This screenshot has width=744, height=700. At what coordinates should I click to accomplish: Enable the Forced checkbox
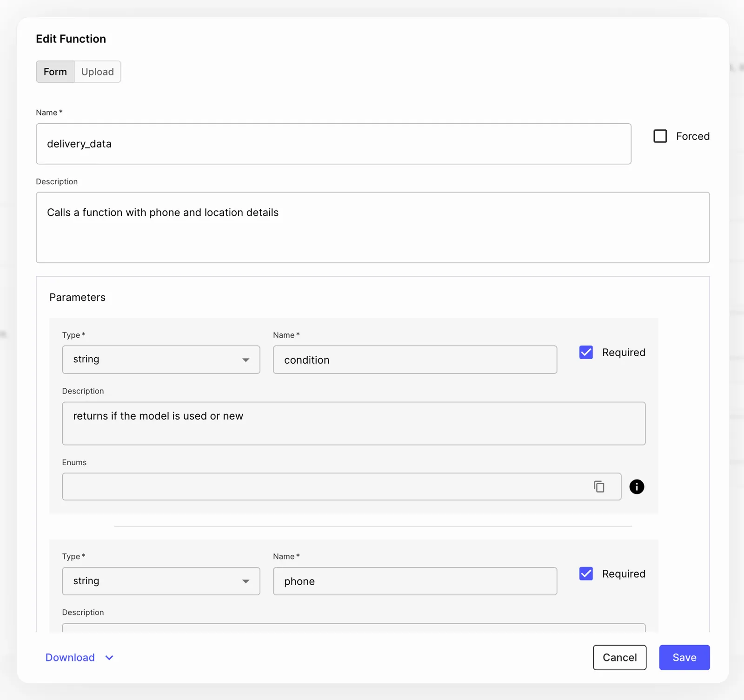point(660,136)
